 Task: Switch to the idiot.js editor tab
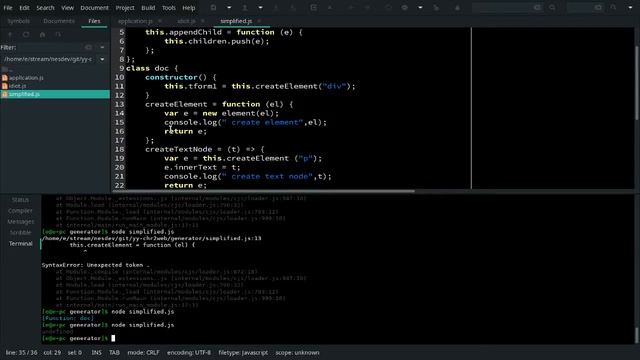tap(186, 21)
